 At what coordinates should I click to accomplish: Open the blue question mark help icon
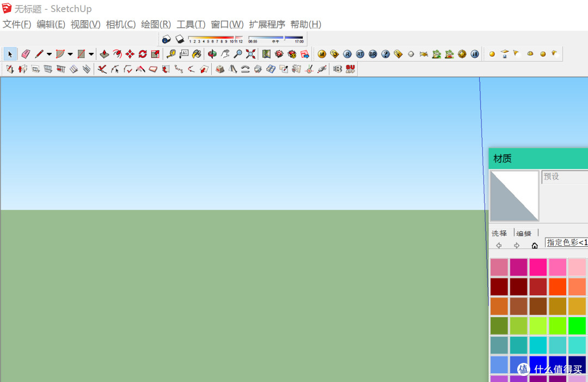tap(385, 54)
